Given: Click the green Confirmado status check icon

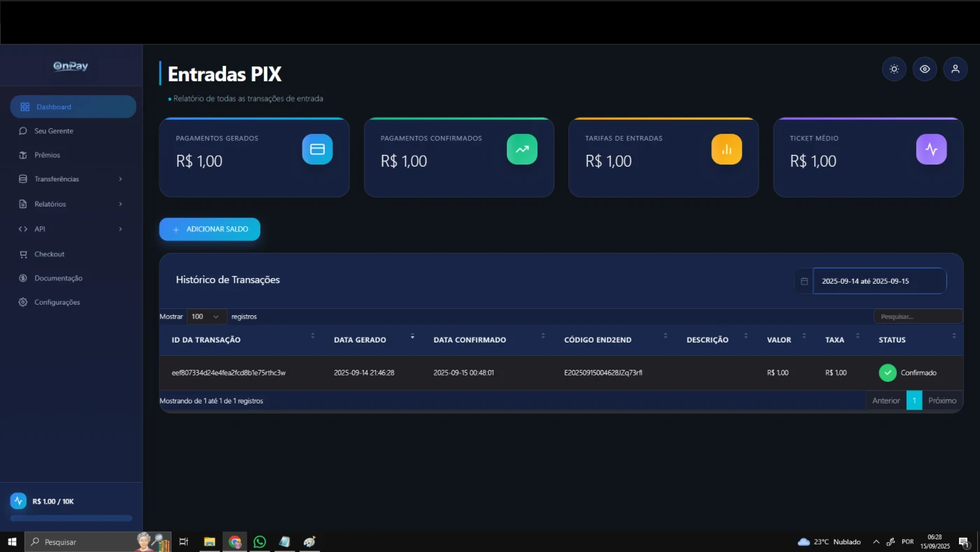Looking at the screenshot, I should 888,373.
